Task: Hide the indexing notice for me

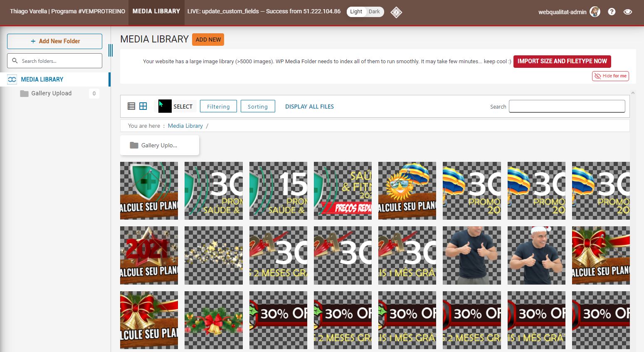Action: point(610,76)
